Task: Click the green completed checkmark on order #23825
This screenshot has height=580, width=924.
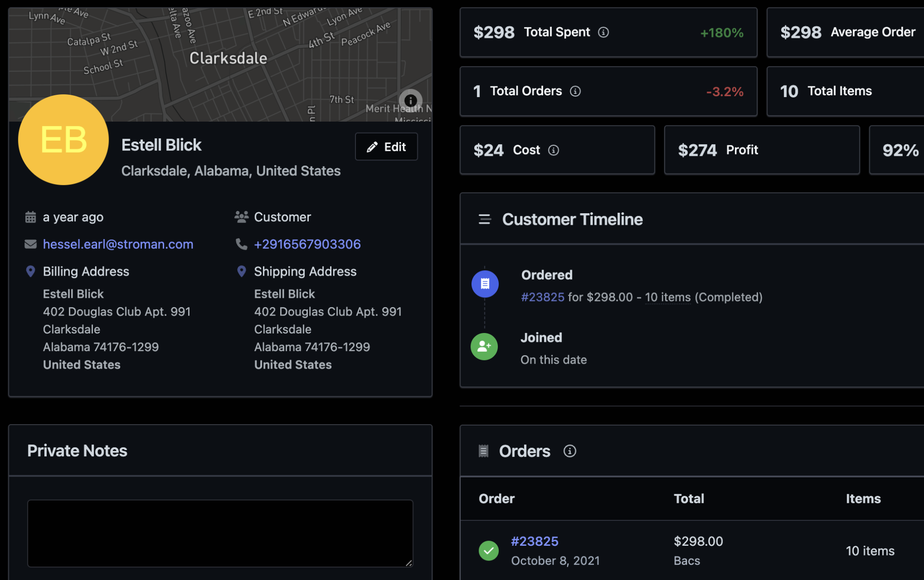Action: [x=490, y=550]
